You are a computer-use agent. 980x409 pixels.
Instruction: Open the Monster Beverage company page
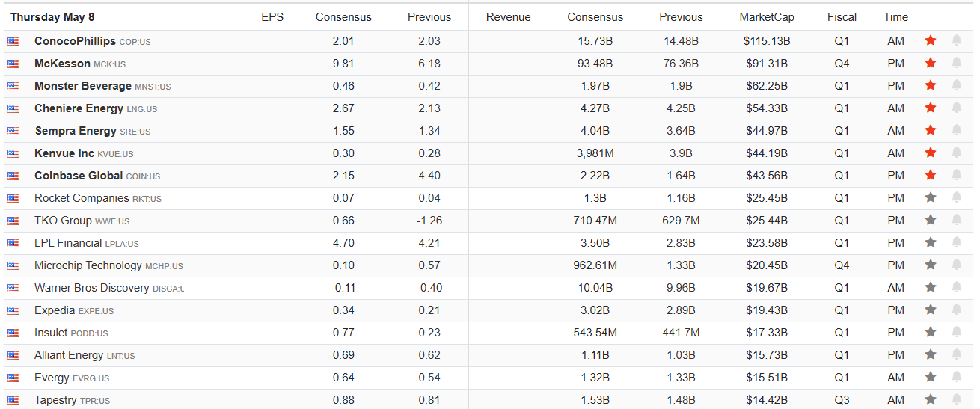click(x=83, y=86)
